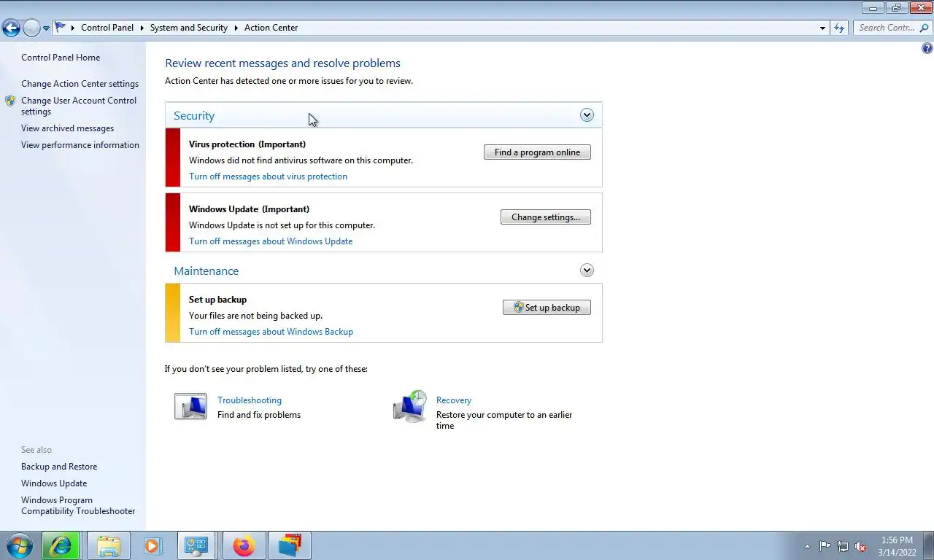
Task: Show hidden tray icons arrow
Action: tap(807, 546)
